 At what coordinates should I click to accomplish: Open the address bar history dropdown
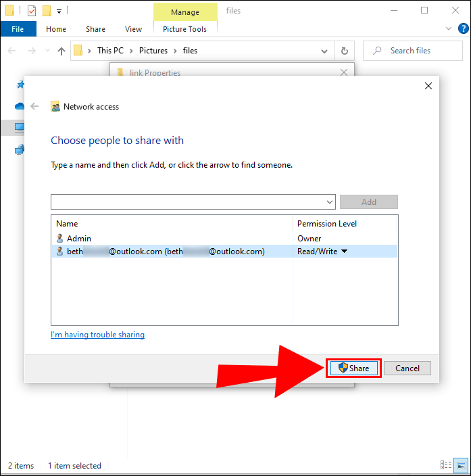coord(324,51)
